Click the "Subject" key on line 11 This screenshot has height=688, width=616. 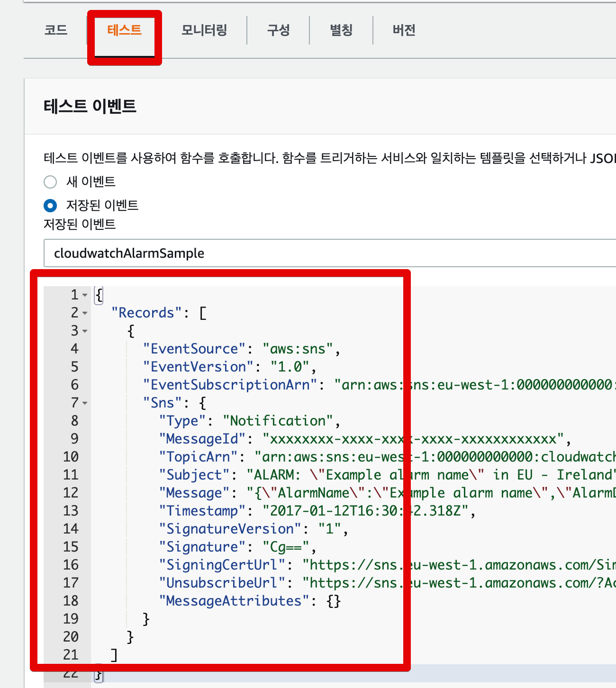tap(194, 475)
